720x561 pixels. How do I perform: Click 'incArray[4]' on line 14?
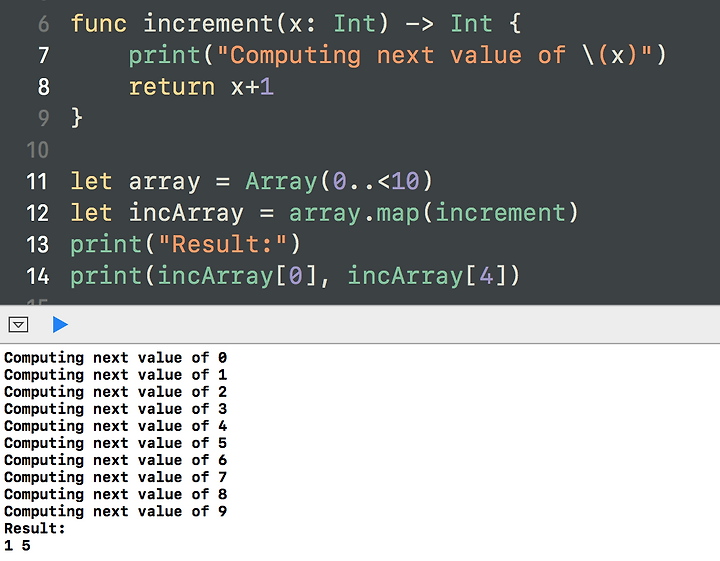pyautogui.click(x=427, y=276)
